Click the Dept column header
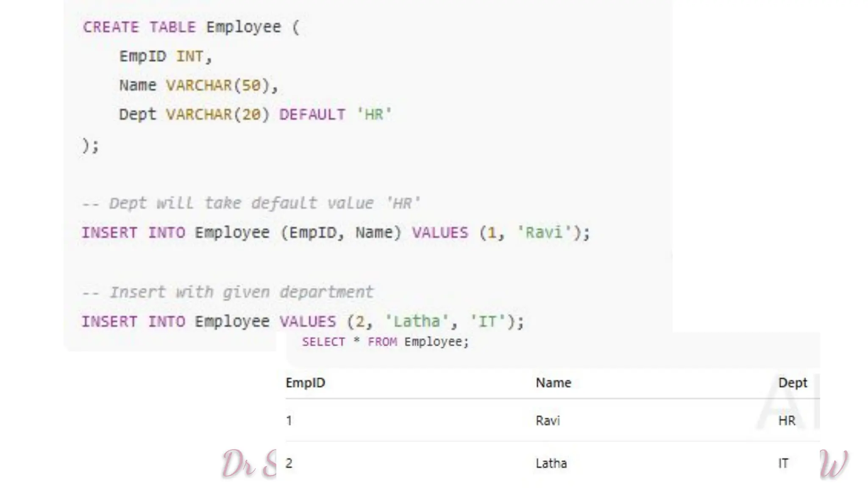The image size is (868, 488). click(792, 383)
